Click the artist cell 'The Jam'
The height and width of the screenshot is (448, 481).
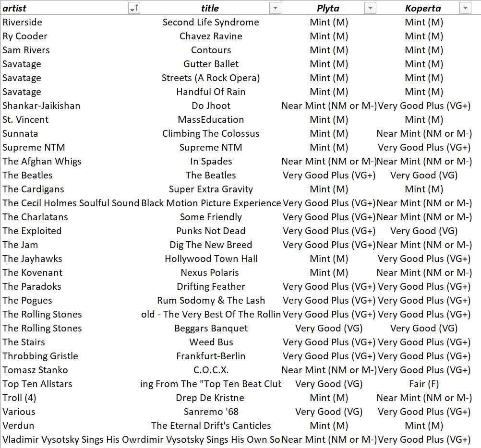pos(20,245)
